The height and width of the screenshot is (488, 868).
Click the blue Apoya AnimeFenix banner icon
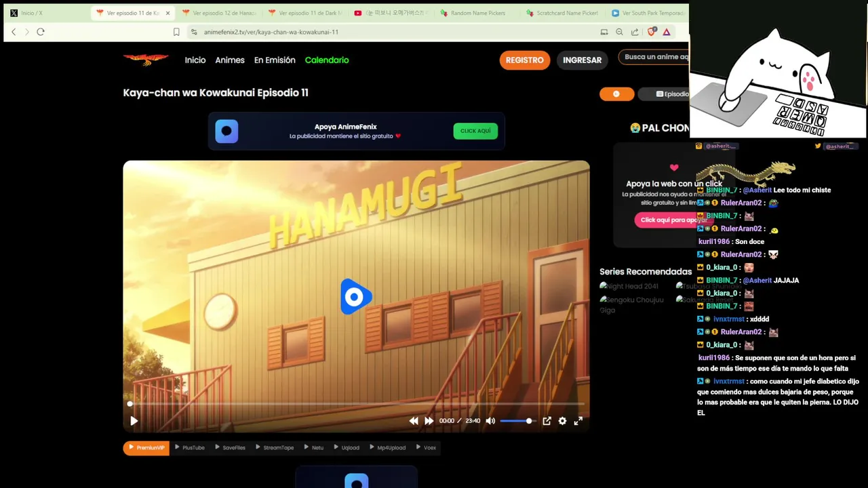pos(226,131)
